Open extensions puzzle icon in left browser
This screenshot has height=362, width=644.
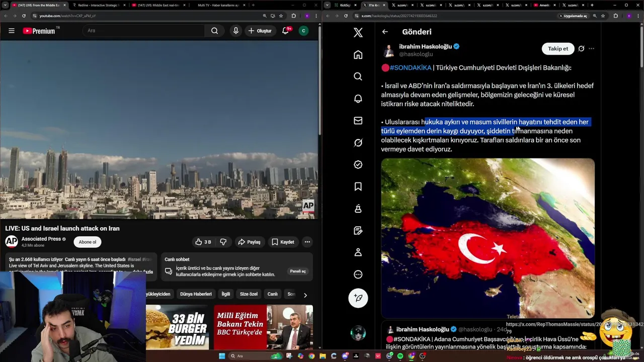[294, 16]
